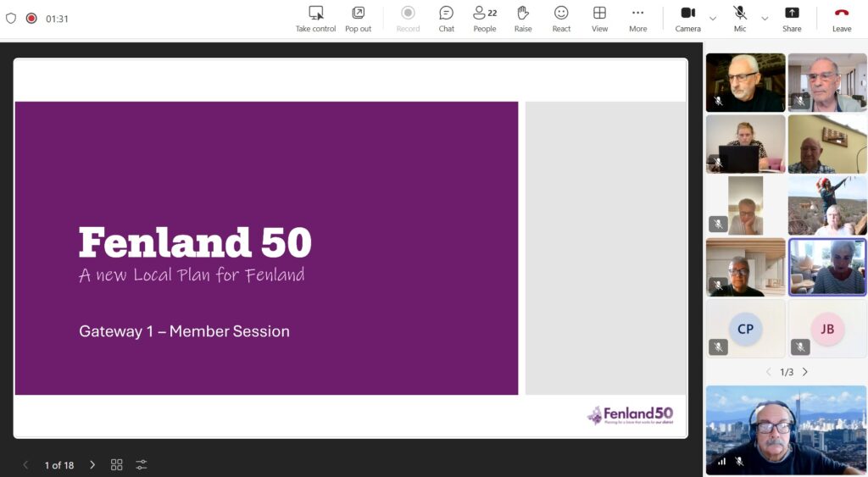Open slide grid view icon

[116, 465]
